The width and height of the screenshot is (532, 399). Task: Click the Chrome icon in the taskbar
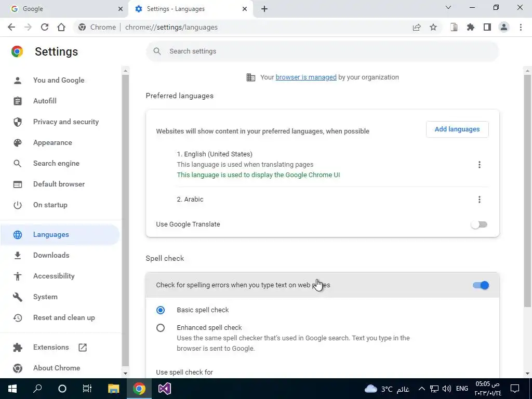[139, 389]
